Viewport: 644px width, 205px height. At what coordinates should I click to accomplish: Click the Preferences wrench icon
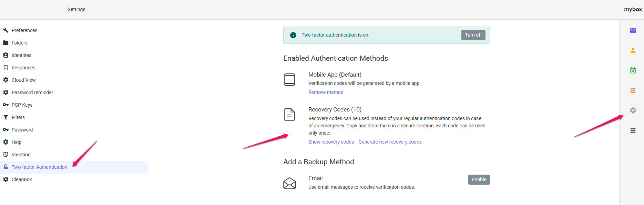[6, 30]
